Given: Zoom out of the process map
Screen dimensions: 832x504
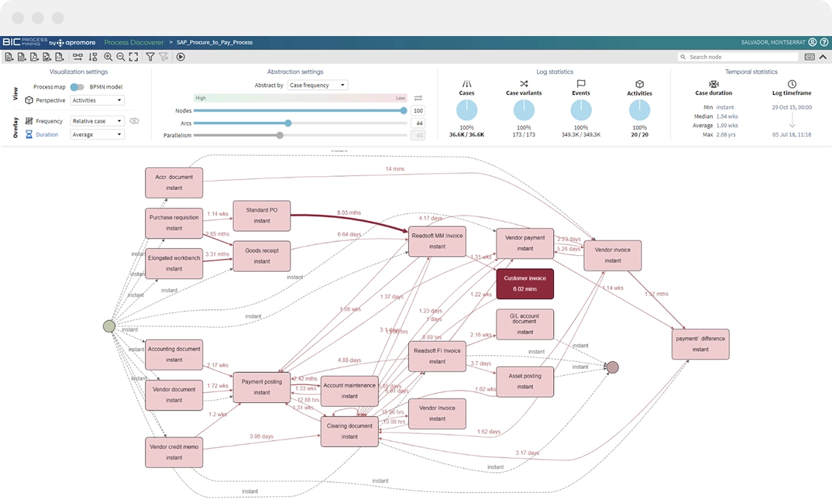Looking at the screenshot, I should pos(121,57).
